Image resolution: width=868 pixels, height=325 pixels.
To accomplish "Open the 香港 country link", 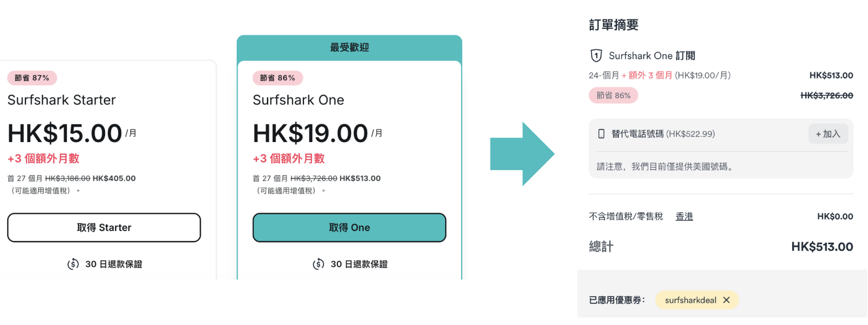I will [x=684, y=217].
